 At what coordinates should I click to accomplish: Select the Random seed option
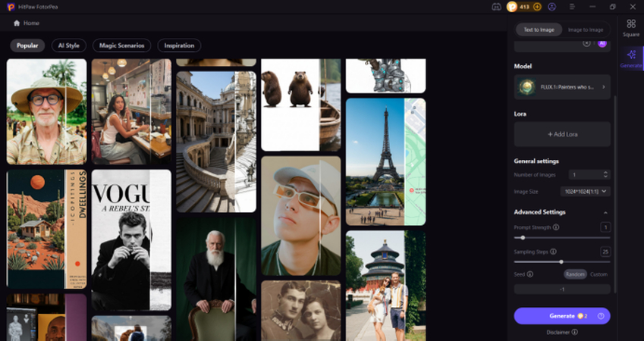tap(575, 274)
